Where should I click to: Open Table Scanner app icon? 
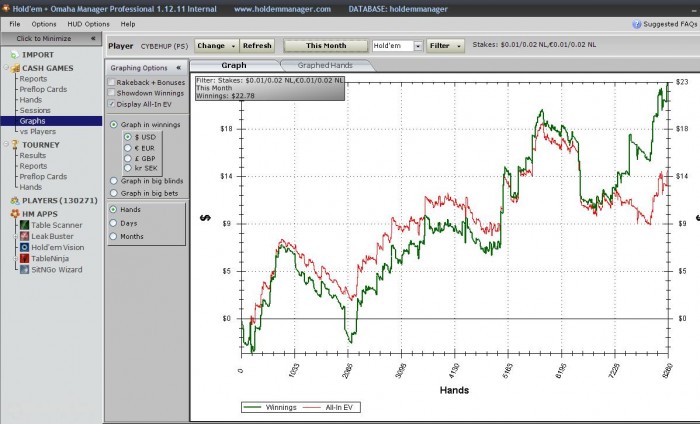click(25, 225)
